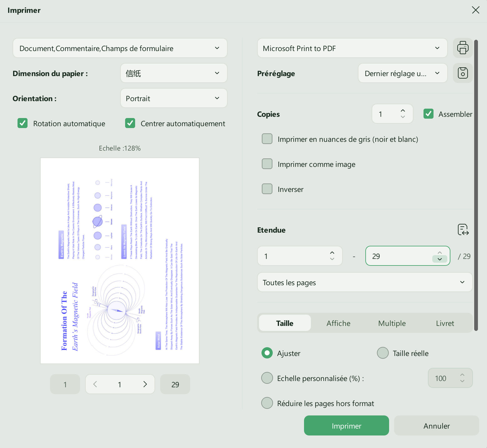Click the green Imprimer button
The height and width of the screenshot is (448, 487).
[347, 425]
